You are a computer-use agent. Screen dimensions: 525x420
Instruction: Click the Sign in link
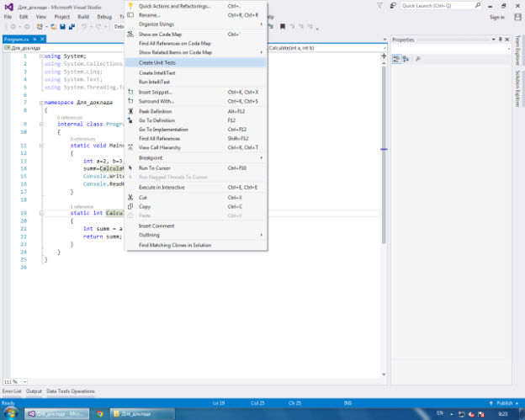[496, 17]
